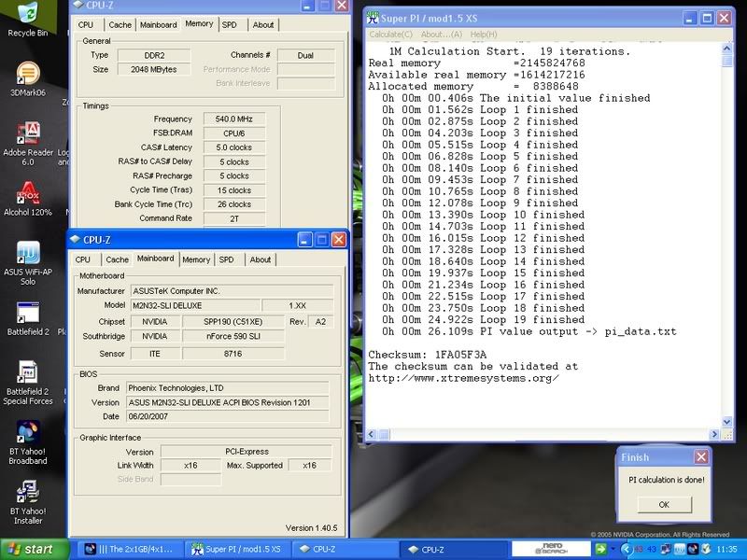The height and width of the screenshot is (560, 747).
Task: Click the Super PI horizontal scrollbar left arrow
Action: tap(372, 434)
